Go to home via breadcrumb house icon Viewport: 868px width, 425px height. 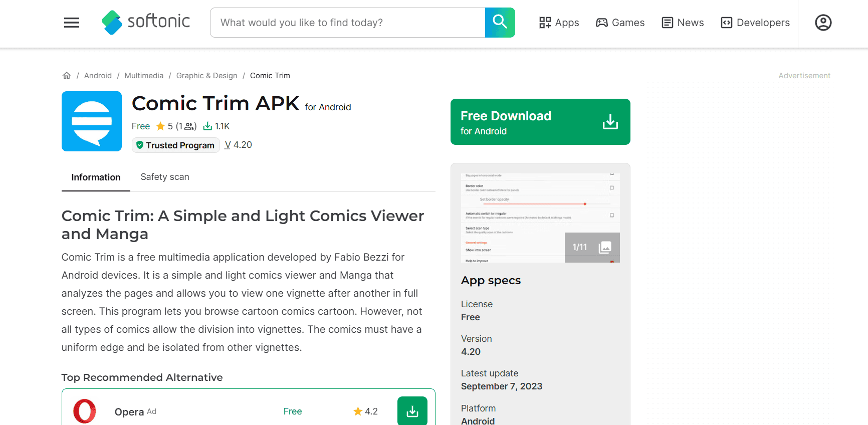67,76
